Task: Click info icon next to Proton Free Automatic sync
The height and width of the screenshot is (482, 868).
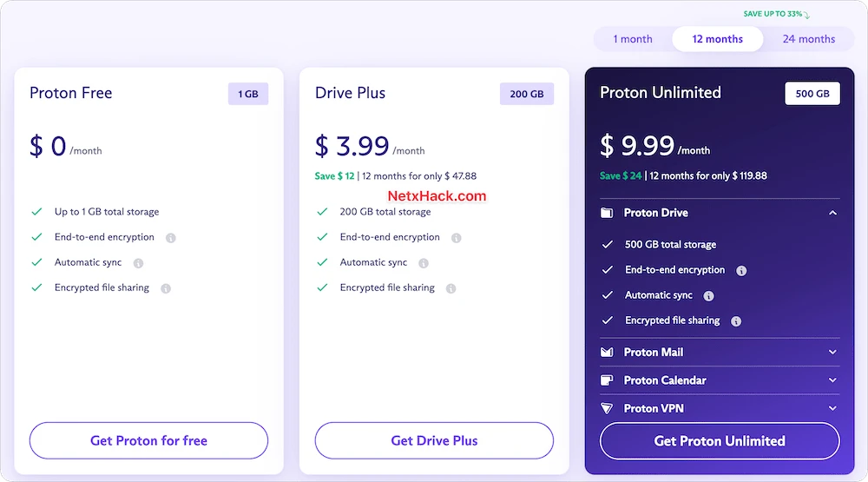Action: (138, 263)
